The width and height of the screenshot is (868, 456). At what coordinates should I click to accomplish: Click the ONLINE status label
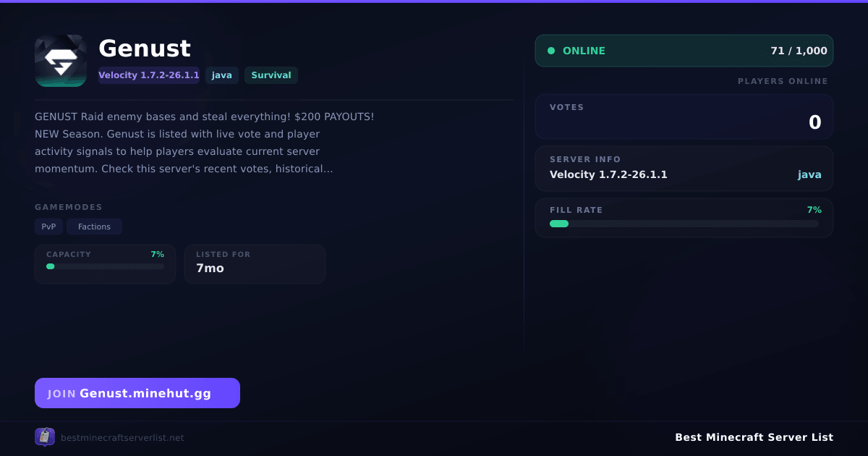pos(584,51)
